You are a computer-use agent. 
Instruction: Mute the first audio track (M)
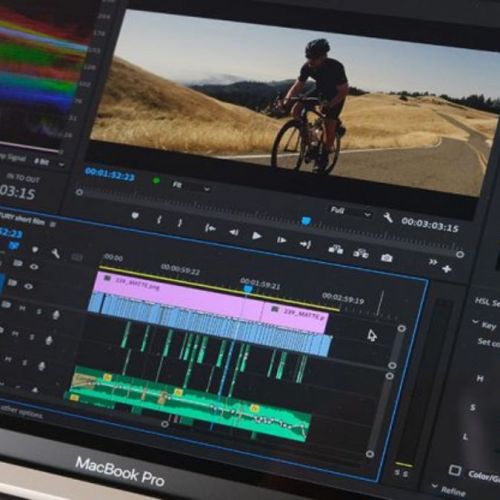pos(22,308)
